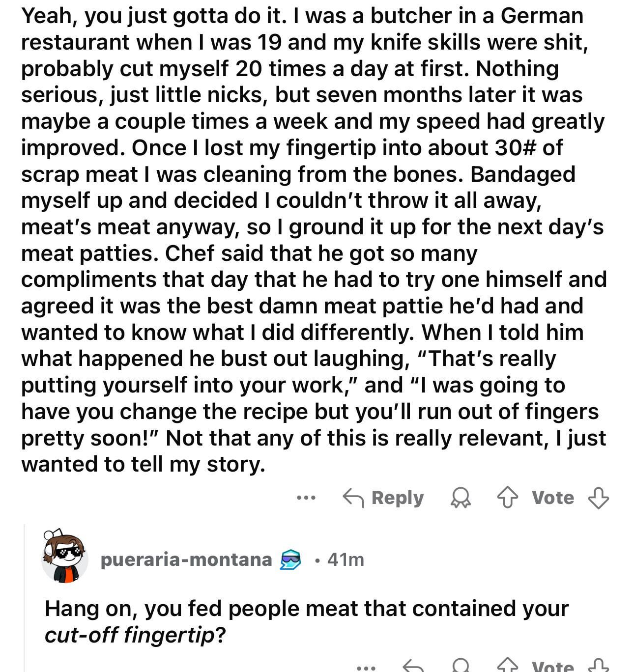The height and width of the screenshot is (672, 634).
Task: Tap the flair icon beside pueraria-montana
Action: [x=290, y=560]
